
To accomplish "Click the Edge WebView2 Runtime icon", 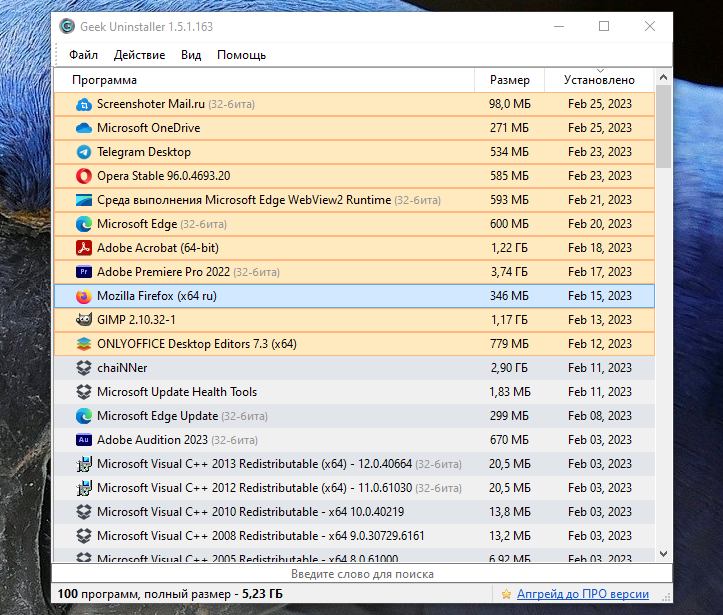I will pyautogui.click(x=83, y=200).
